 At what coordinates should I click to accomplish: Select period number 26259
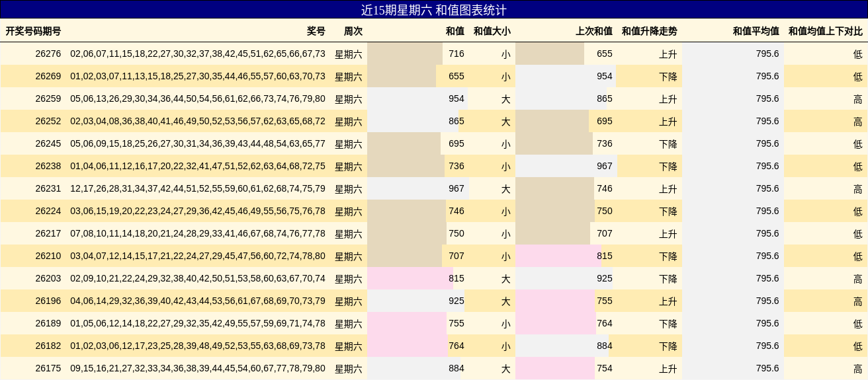[48, 99]
